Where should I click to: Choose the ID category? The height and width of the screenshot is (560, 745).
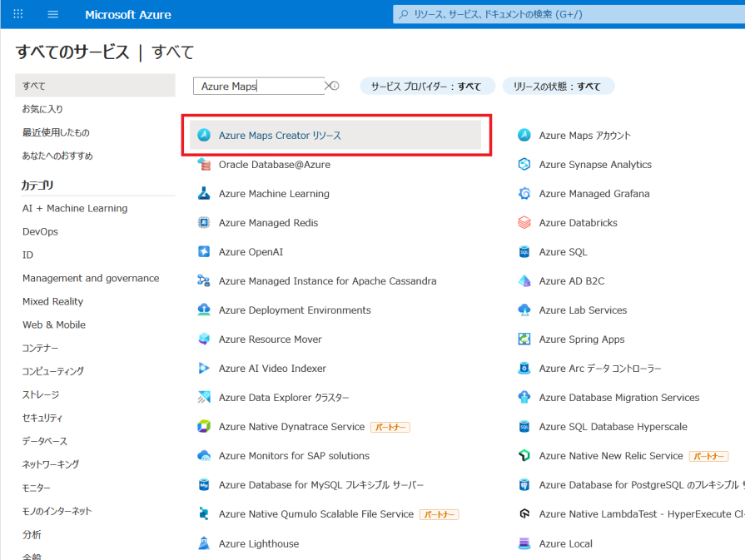coord(27,255)
